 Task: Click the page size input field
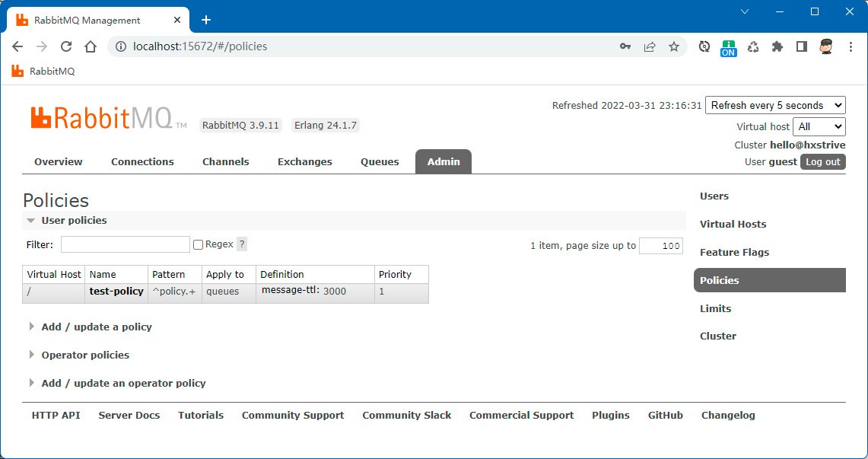661,246
